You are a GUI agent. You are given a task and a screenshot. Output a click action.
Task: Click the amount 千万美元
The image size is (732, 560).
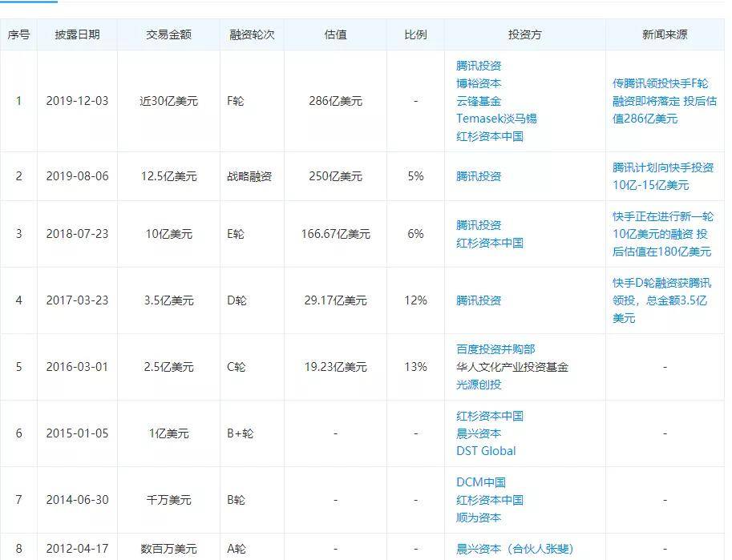coord(168,500)
